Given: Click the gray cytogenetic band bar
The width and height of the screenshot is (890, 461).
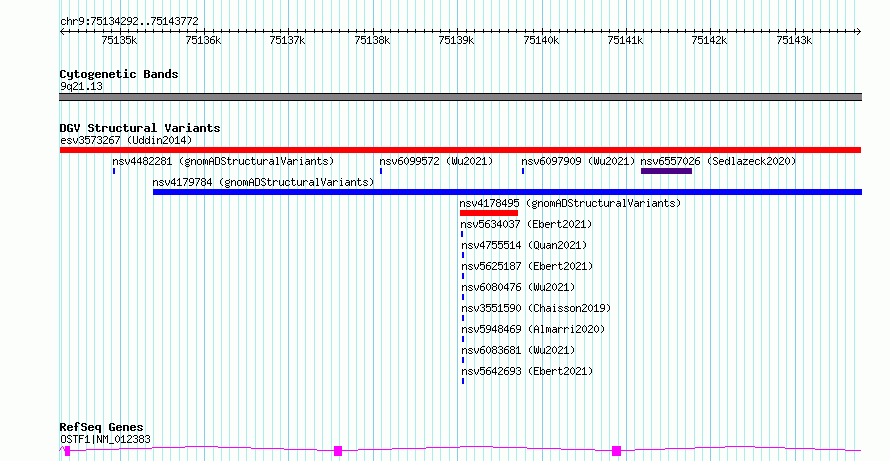Looking at the screenshot, I should (460, 97).
